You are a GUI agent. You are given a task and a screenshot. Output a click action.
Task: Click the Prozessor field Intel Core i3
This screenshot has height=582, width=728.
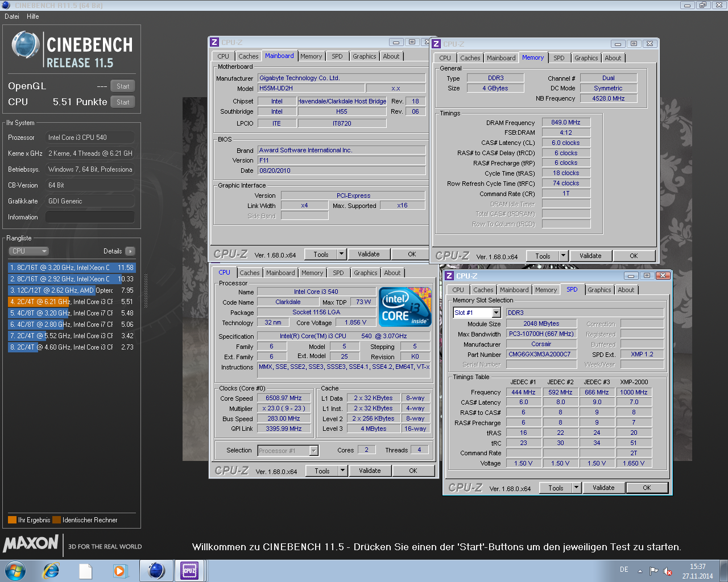[90, 138]
